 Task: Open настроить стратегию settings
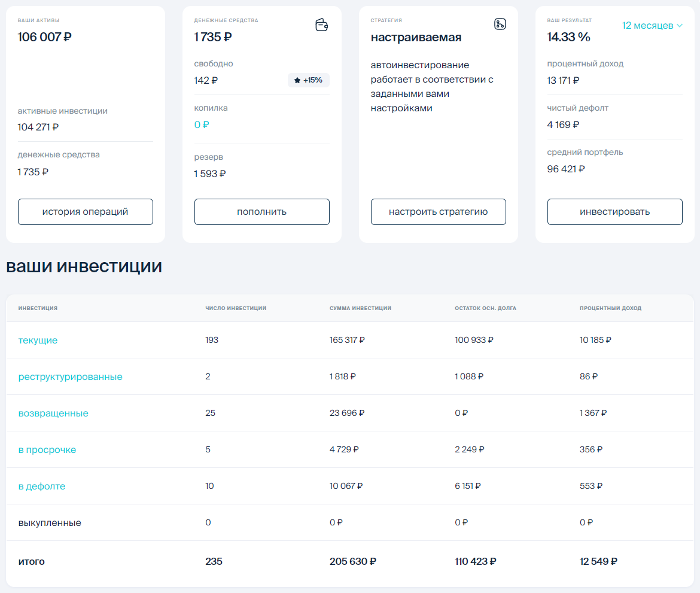pos(438,211)
